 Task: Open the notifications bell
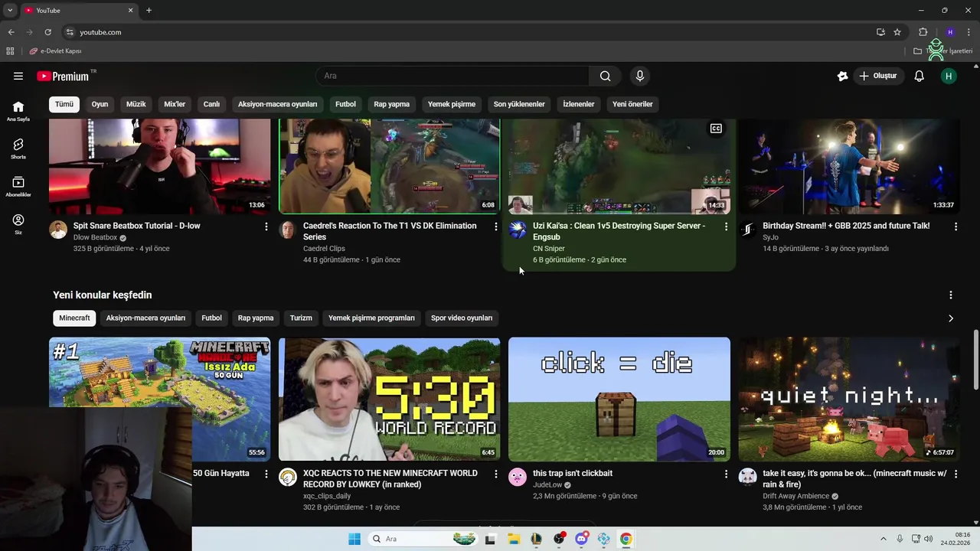[x=920, y=76]
